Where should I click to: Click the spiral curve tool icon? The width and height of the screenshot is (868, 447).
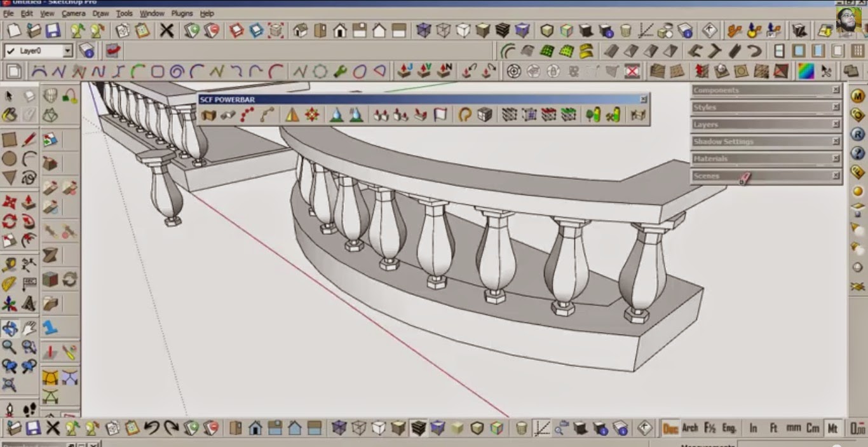pos(177,71)
